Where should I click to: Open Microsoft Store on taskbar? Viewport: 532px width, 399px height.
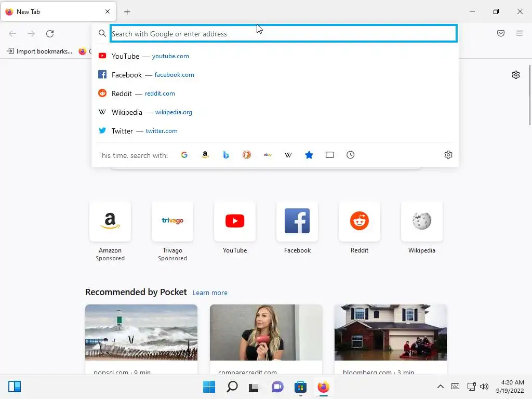300,387
